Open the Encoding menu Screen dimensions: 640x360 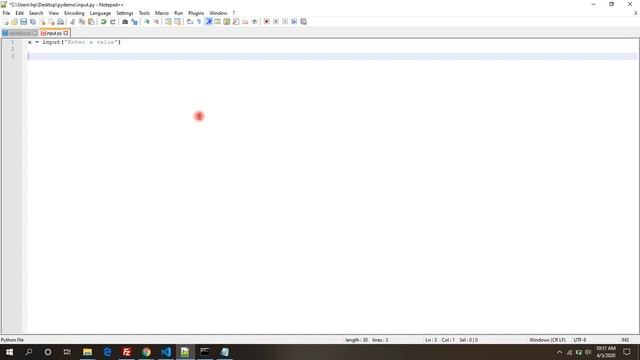pos(74,13)
